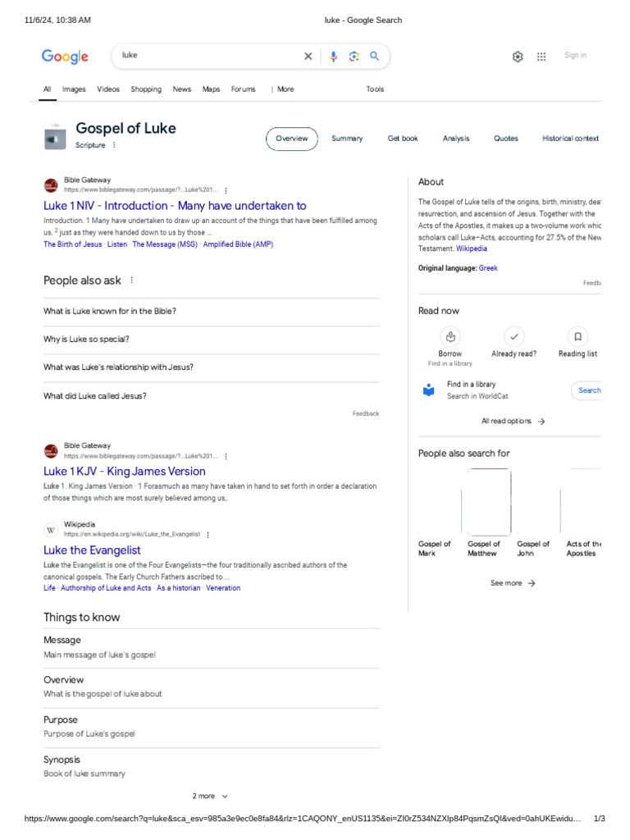Open 'Luke 1 KJV - King James Version' result
This screenshot has width=630, height=840.
click(125, 472)
